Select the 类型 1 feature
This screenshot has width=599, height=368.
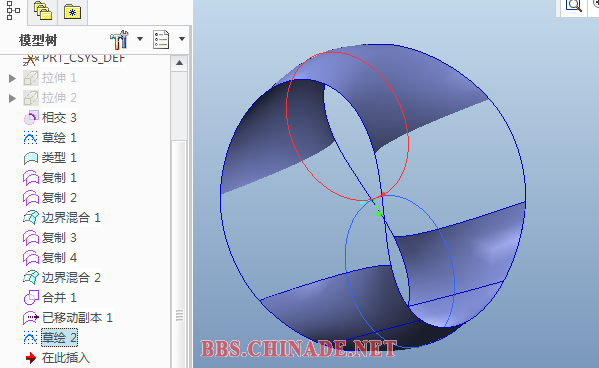[59, 158]
